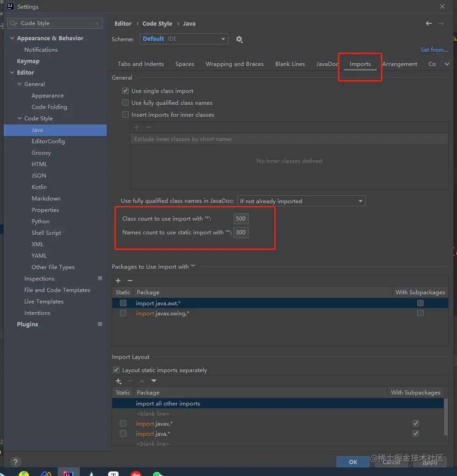Open the Intentions settings page
The height and width of the screenshot is (476, 457).
click(37, 313)
